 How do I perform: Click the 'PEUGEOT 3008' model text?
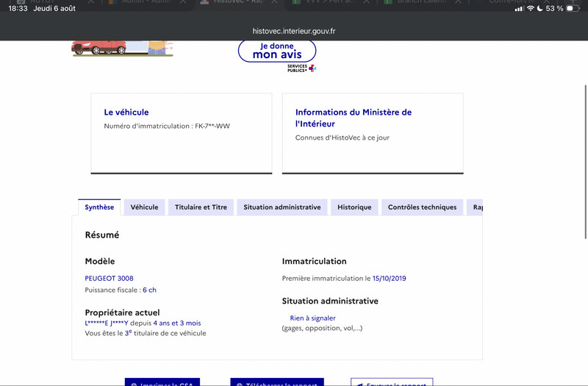point(109,279)
